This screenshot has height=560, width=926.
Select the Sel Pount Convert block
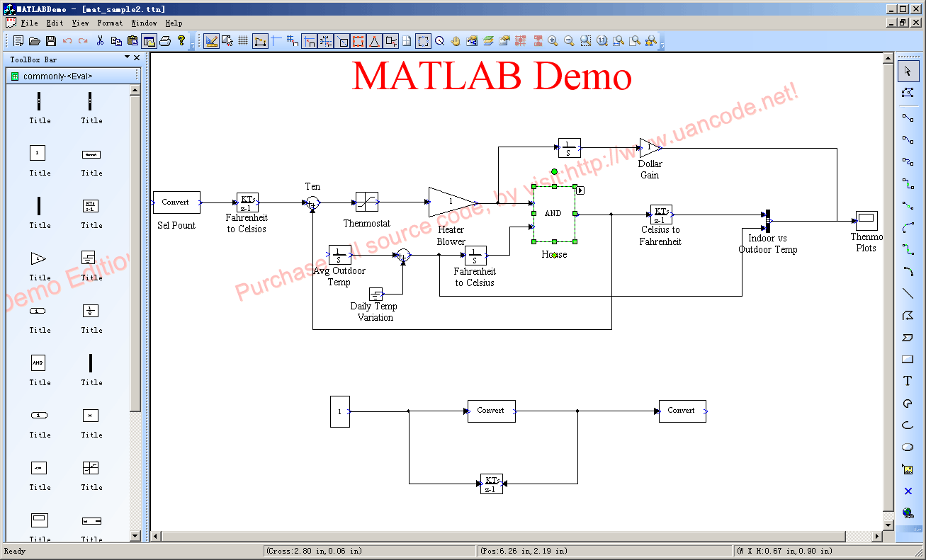[176, 202]
